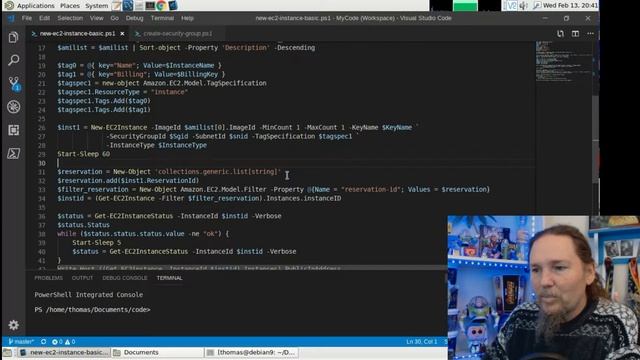The image size is (640, 360).
Task: Click the new-ec2-instance-basic taskbar button
Action: pyautogui.click(x=64, y=353)
